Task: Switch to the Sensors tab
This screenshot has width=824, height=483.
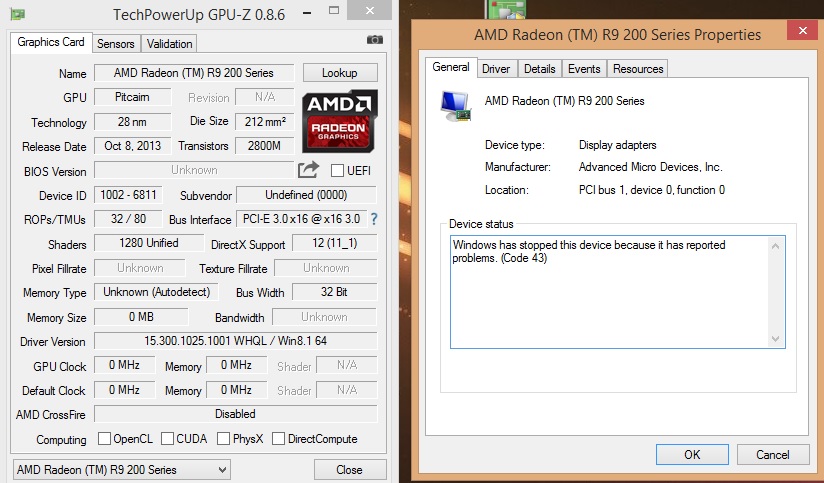Action: click(116, 44)
